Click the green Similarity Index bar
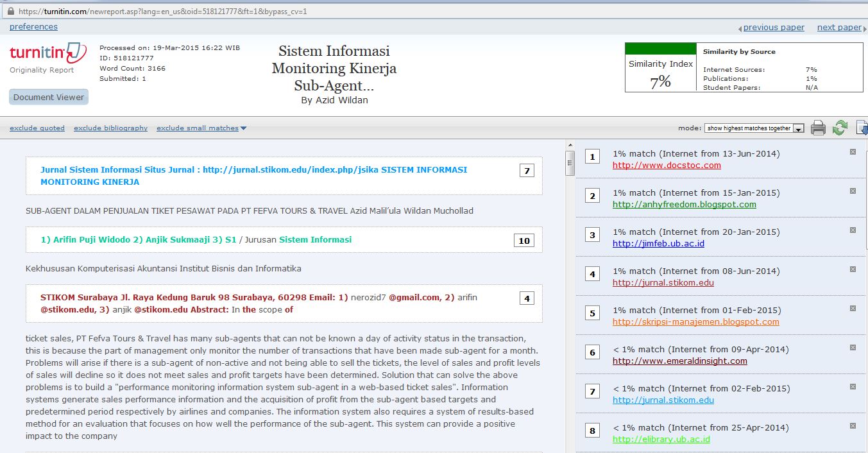Image resolution: width=868 pixels, height=453 pixels. coord(661,49)
